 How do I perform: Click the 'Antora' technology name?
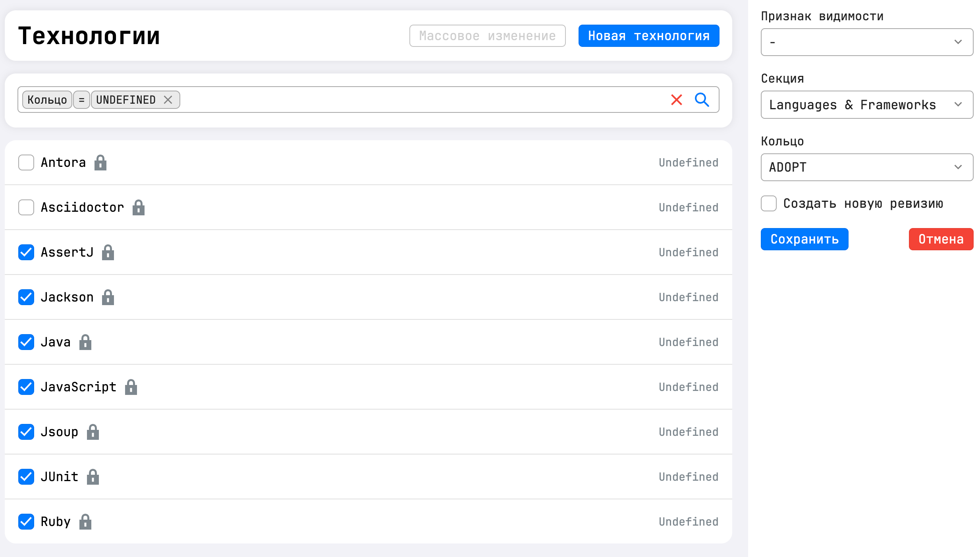(x=63, y=162)
